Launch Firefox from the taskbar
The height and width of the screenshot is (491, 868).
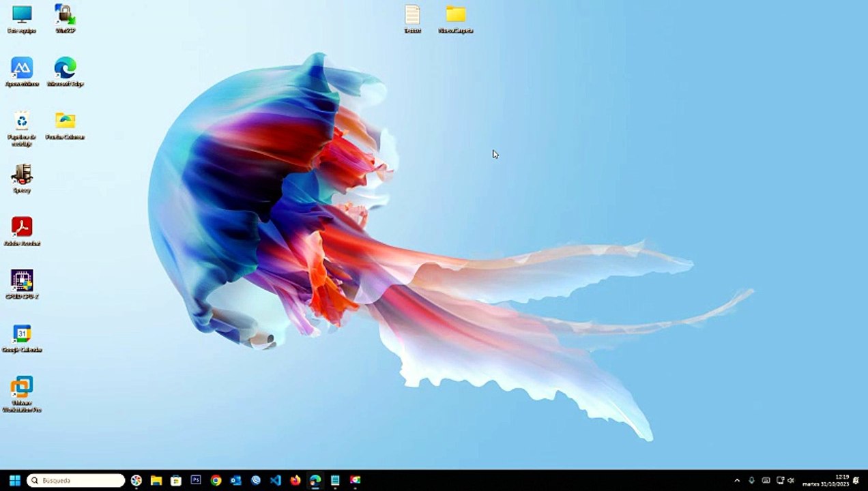[x=295, y=480]
